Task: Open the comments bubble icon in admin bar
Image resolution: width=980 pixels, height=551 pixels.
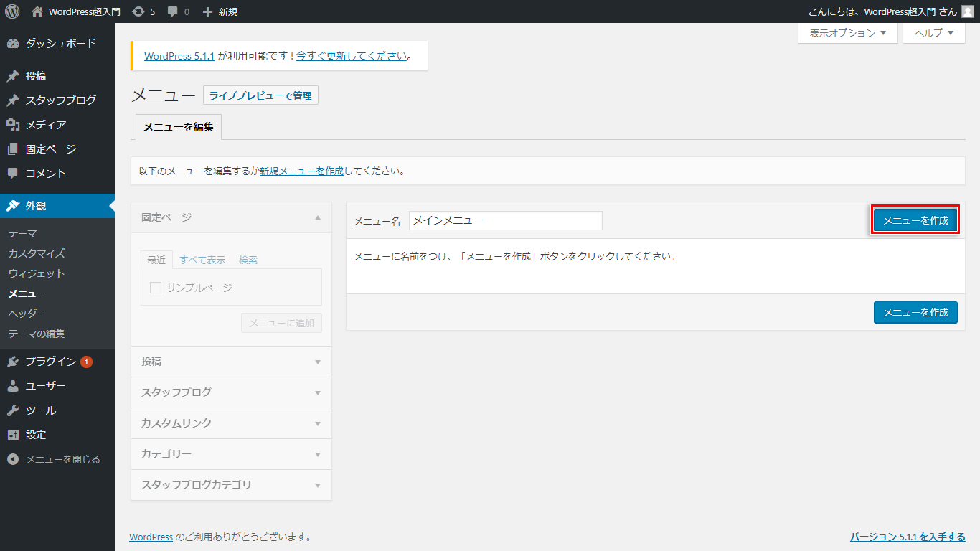Action: (x=173, y=11)
